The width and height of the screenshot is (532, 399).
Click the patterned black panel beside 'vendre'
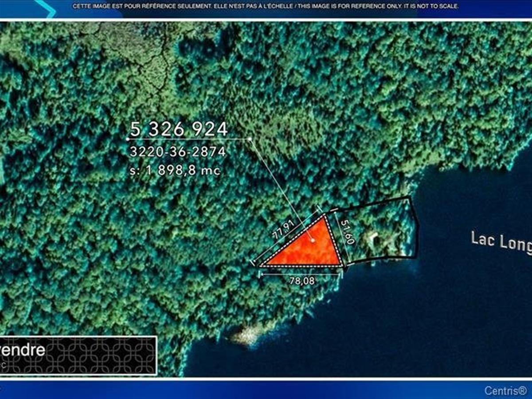point(102,355)
